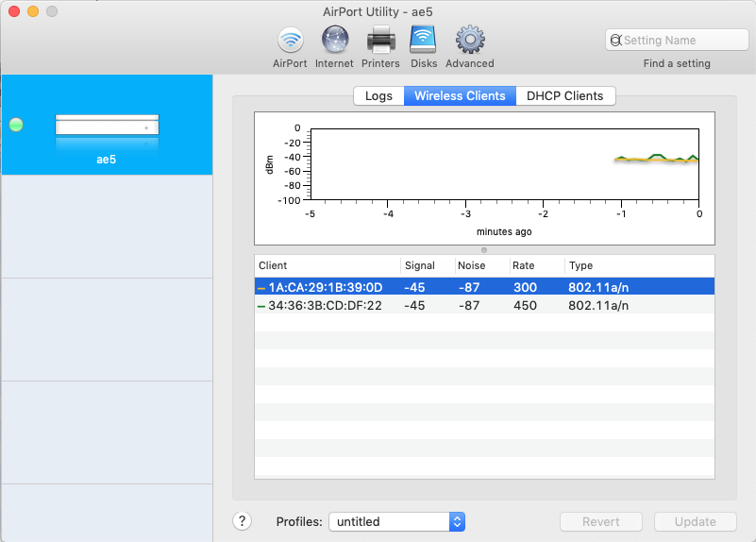
Task: Switch to the DHCP Clients tab
Action: pyautogui.click(x=565, y=96)
